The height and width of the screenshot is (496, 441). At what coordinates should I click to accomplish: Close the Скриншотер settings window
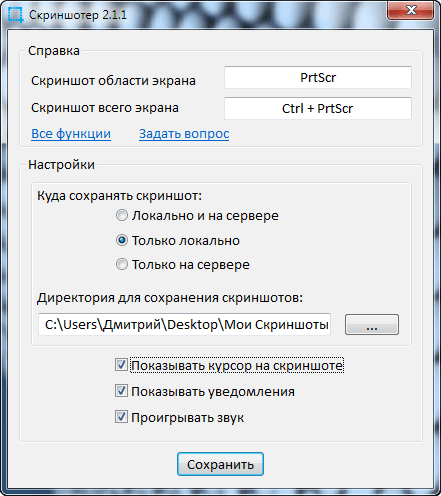click(411, 11)
